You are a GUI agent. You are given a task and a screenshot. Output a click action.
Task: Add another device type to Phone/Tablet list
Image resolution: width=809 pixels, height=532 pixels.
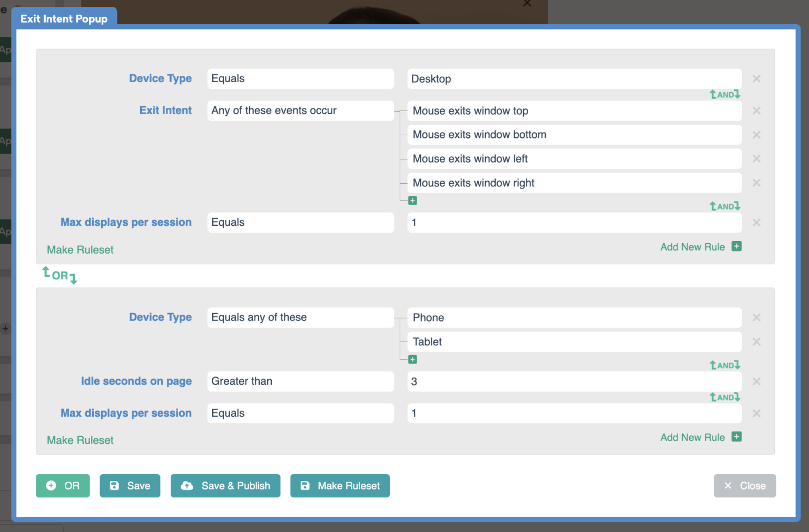pyautogui.click(x=412, y=359)
